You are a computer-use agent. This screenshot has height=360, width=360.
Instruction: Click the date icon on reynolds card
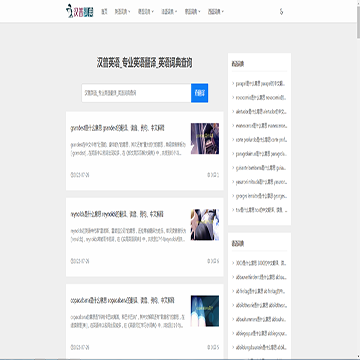(72, 261)
